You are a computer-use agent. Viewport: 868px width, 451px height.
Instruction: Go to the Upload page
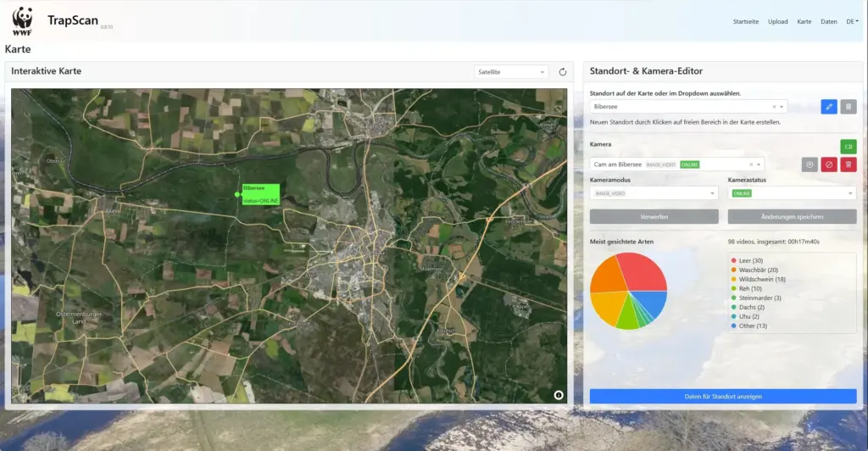(x=777, y=22)
